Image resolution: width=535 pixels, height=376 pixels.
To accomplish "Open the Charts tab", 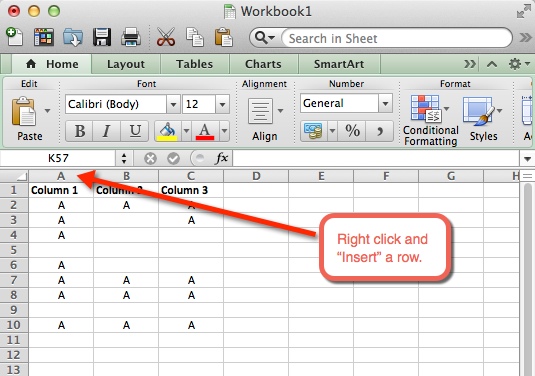I will point(263,64).
